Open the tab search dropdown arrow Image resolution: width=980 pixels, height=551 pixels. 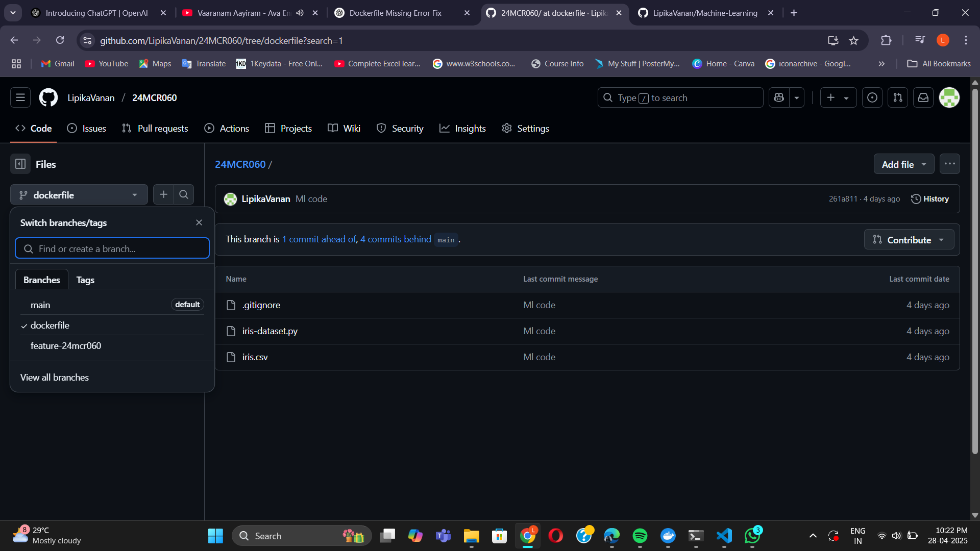pyautogui.click(x=13, y=13)
